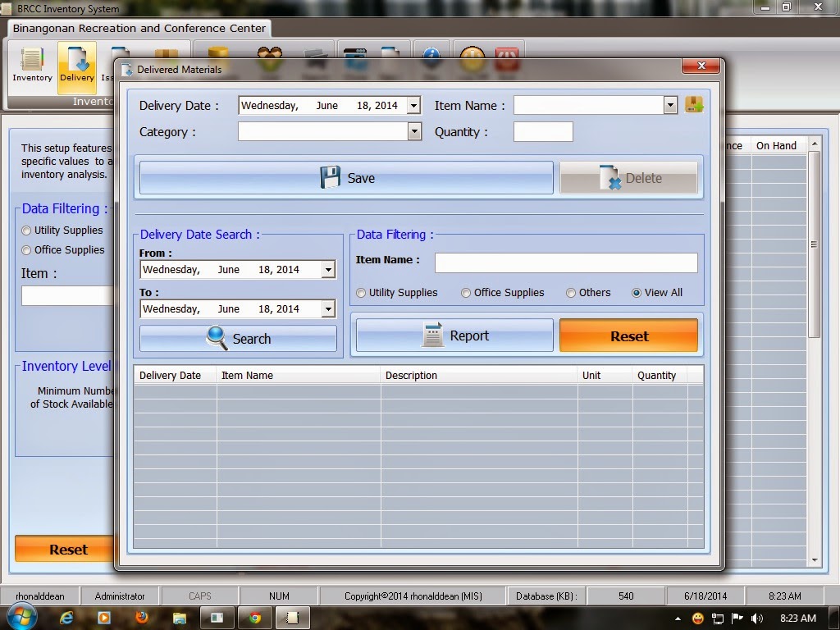
Task: Click the add-item icon beside Item Name dropdown
Action: tap(694, 105)
